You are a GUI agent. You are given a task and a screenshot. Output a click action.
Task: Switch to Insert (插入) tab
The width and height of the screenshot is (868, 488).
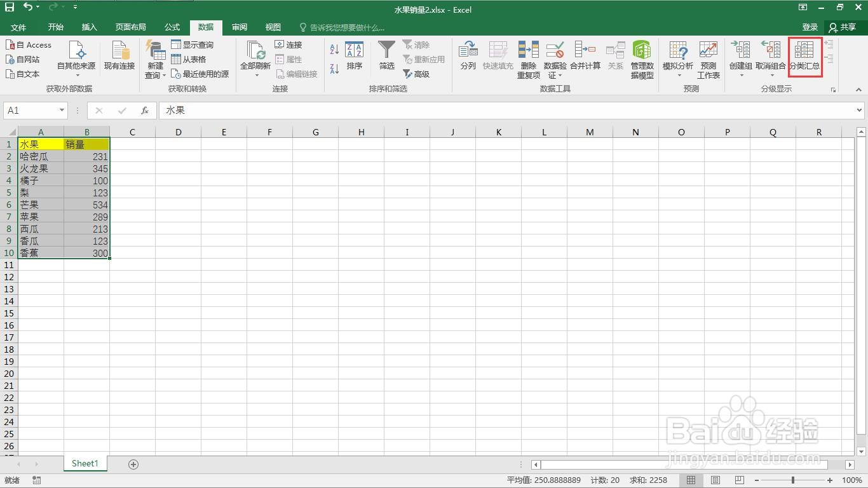tap(90, 27)
